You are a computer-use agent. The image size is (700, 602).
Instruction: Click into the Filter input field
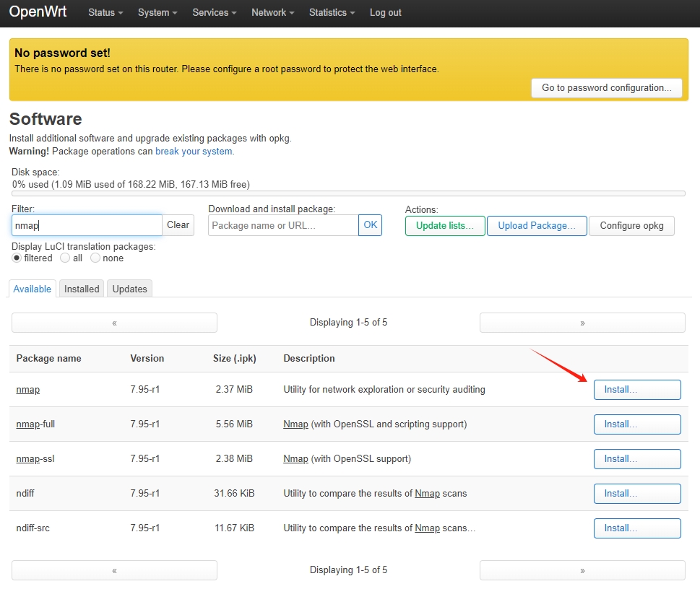(x=87, y=225)
